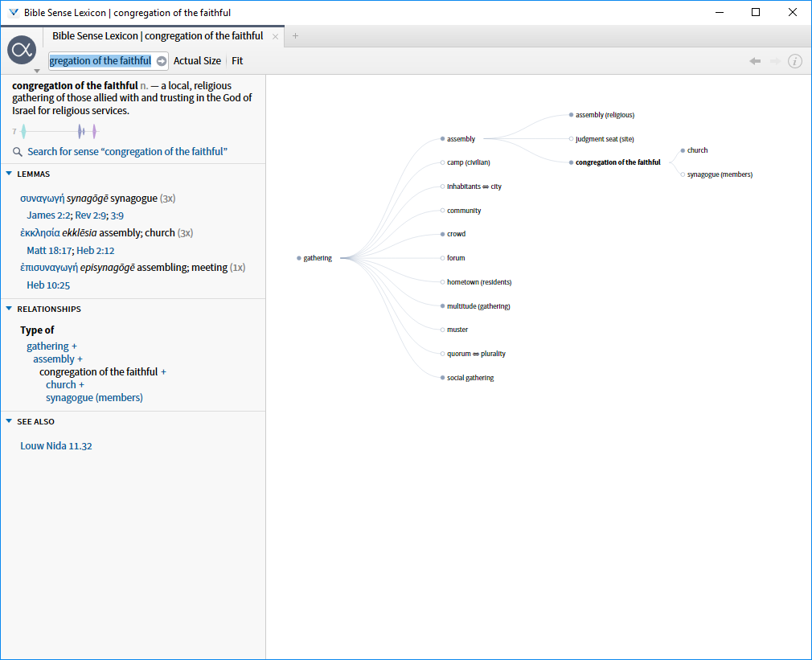Select the gathering root node in graph
The width and height of the screenshot is (812, 660).
click(x=315, y=258)
